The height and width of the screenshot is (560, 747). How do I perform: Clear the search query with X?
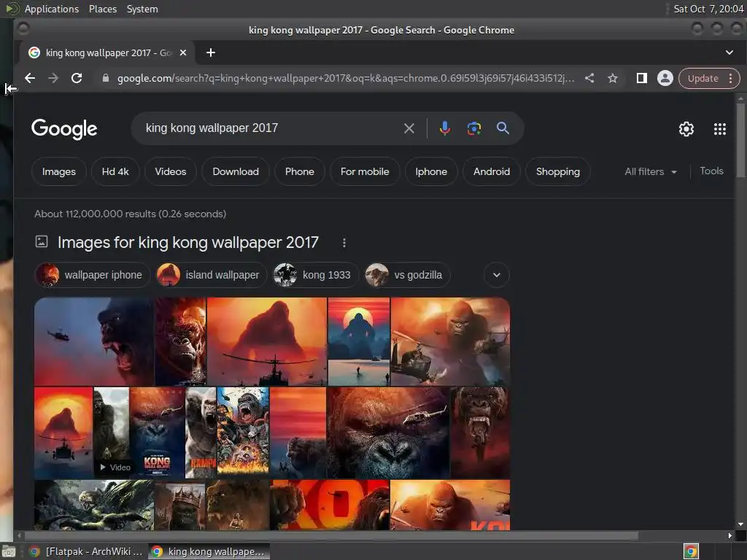click(x=409, y=128)
